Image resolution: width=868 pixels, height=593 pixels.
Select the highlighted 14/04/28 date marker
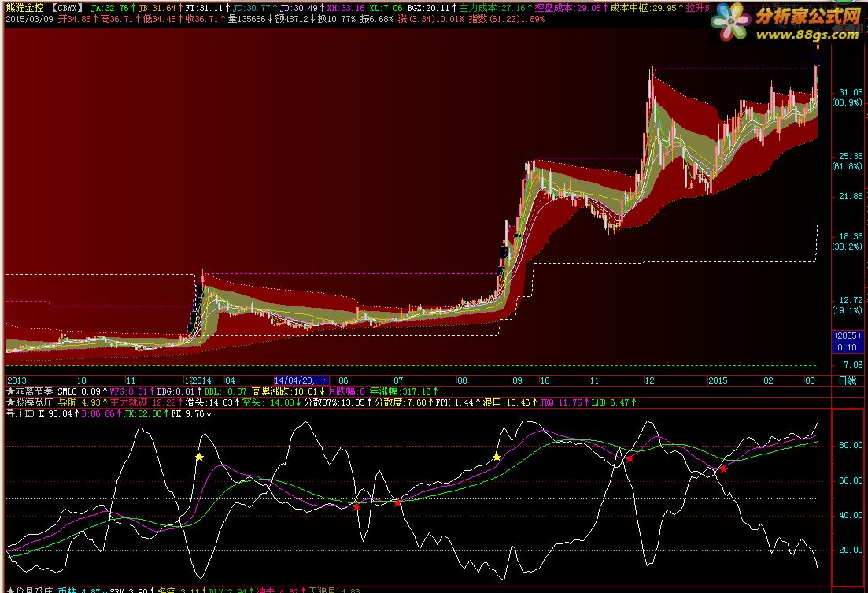click(301, 380)
